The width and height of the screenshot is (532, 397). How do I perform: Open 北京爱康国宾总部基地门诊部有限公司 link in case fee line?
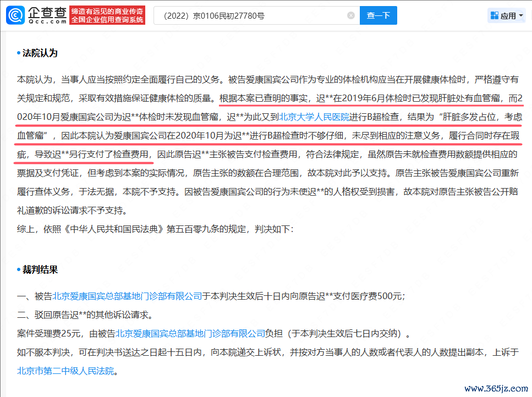190,334
